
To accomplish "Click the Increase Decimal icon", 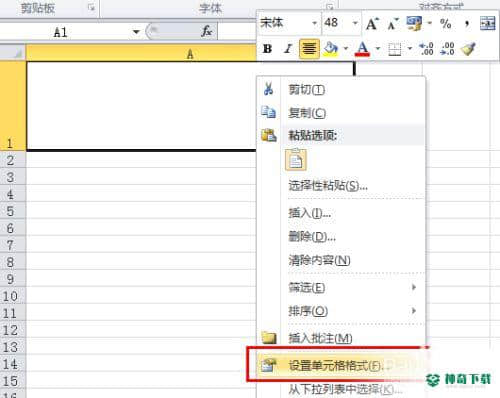I will tap(426, 49).
